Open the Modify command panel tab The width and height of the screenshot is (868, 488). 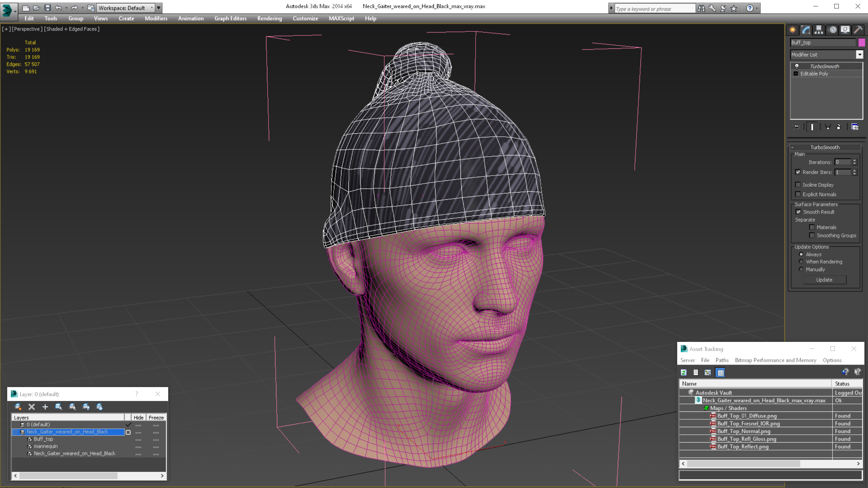[x=806, y=30]
